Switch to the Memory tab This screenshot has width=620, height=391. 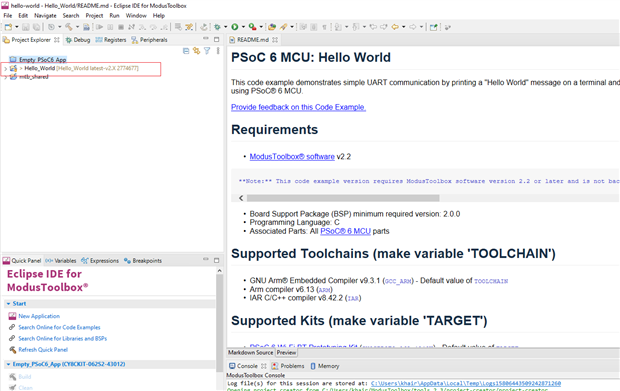coord(325,366)
